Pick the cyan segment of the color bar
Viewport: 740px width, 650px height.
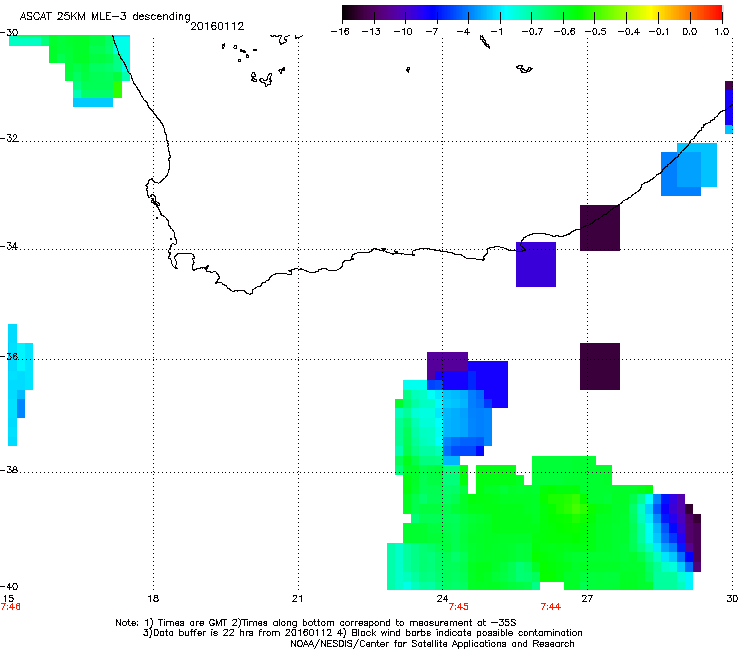(x=507, y=13)
